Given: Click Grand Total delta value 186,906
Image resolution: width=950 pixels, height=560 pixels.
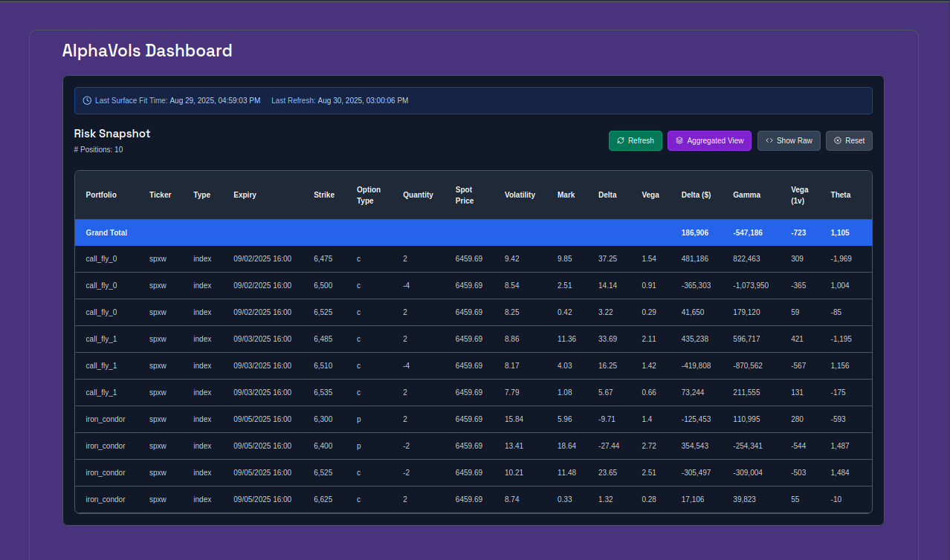Looking at the screenshot, I should 695,232.
